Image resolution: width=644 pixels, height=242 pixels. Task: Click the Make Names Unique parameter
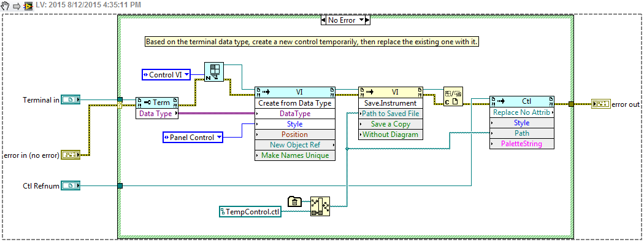295,155
